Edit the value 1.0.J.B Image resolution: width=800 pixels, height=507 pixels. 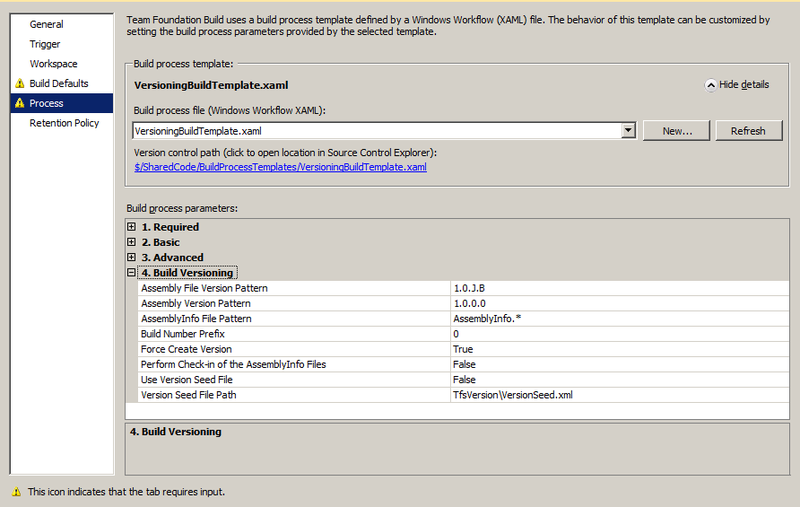coord(619,288)
